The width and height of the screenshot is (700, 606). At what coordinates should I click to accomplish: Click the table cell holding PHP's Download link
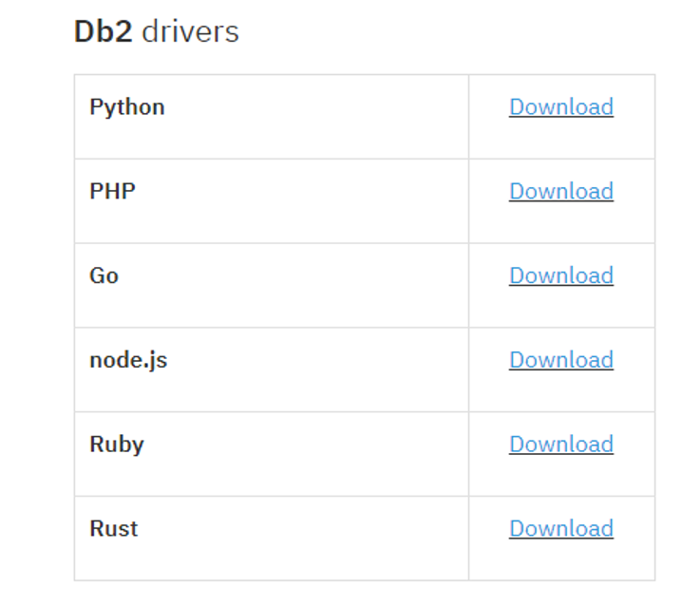560,220
